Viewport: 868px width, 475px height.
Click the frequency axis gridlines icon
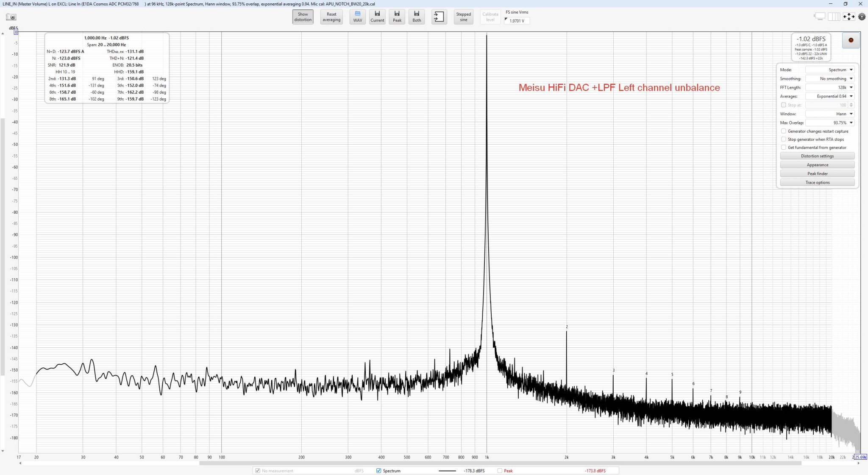(834, 17)
